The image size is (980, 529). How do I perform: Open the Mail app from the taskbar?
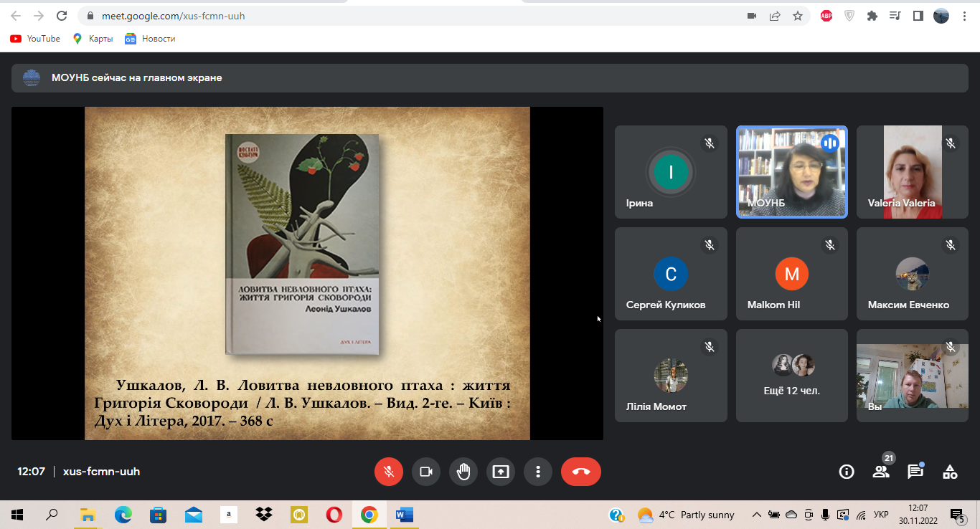point(193,515)
